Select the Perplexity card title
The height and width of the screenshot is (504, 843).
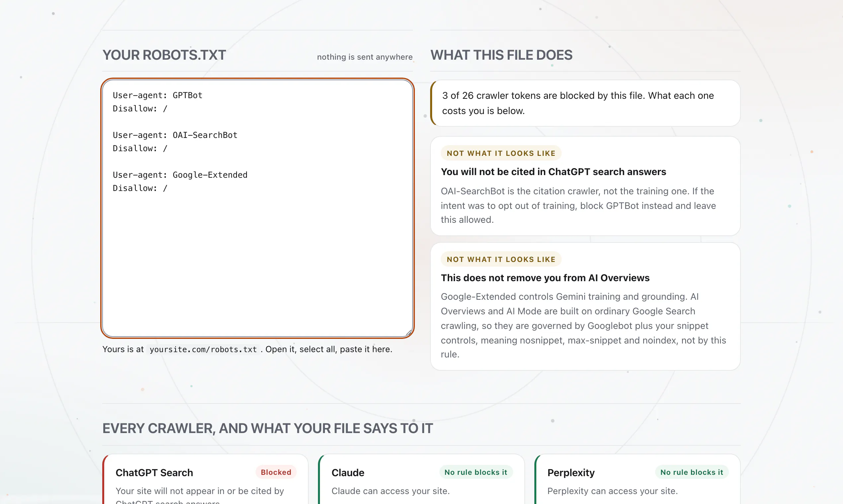[571, 473]
